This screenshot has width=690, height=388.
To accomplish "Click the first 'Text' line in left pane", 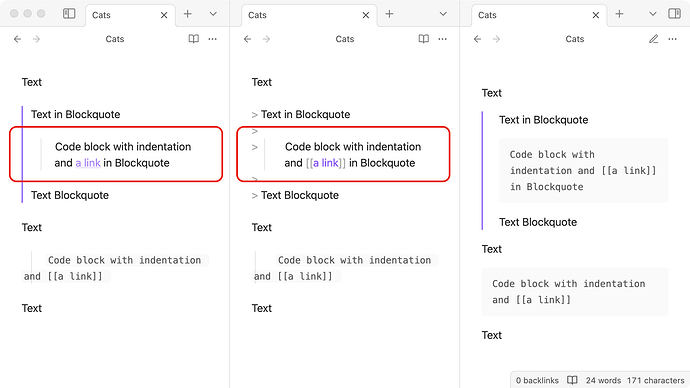I will tap(32, 82).
